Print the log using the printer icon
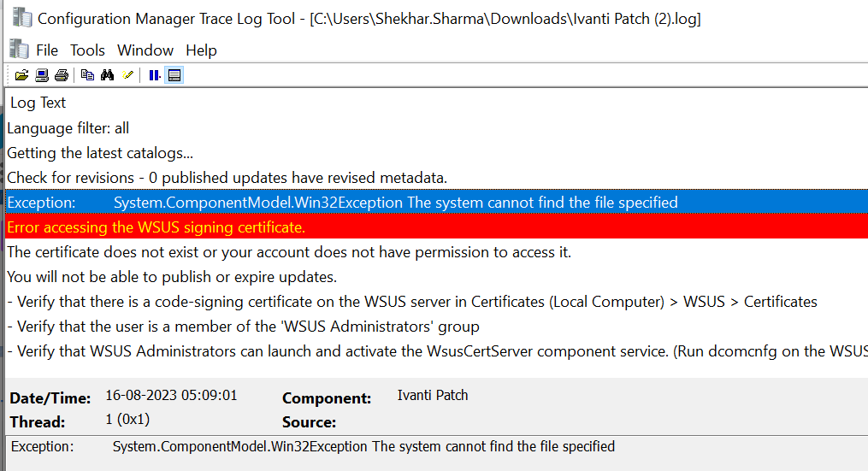Screen dimensions: 868x471 (x=61, y=75)
